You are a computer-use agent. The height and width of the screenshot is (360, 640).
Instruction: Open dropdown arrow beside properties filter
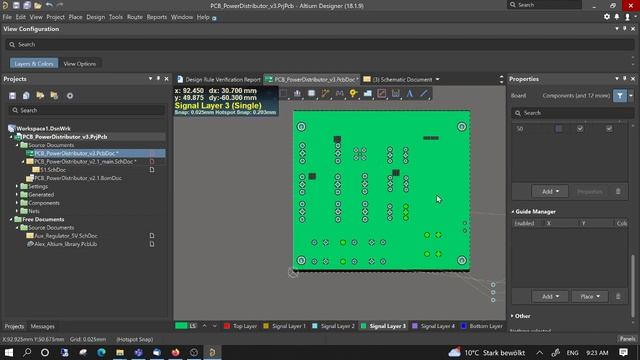[631, 96]
